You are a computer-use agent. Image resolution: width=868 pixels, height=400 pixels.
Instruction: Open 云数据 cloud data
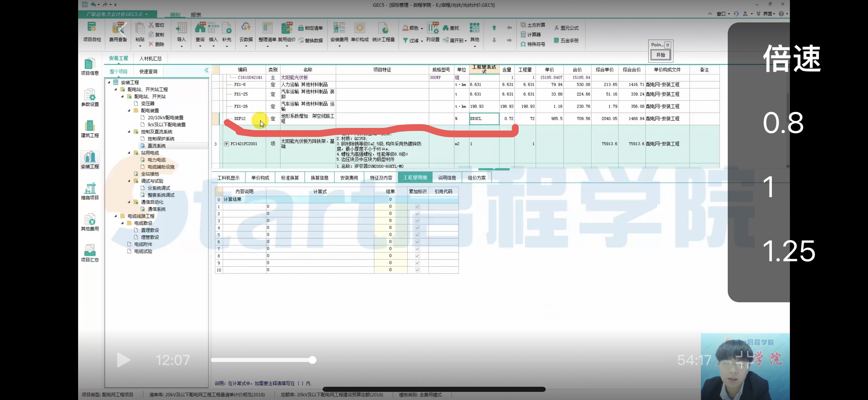[246, 32]
